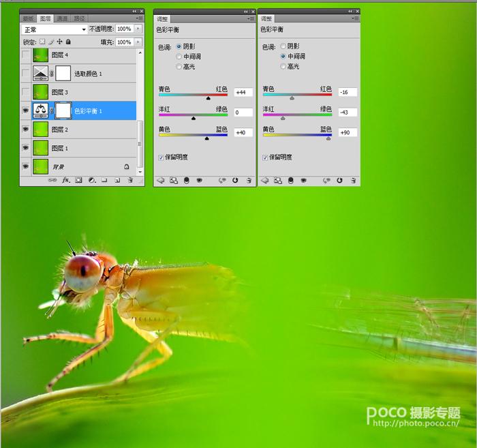This screenshot has width=477, height=448.
Task: Toggle layer visibility eye in Shadows panel footer
Action: [x=199, y=181]
